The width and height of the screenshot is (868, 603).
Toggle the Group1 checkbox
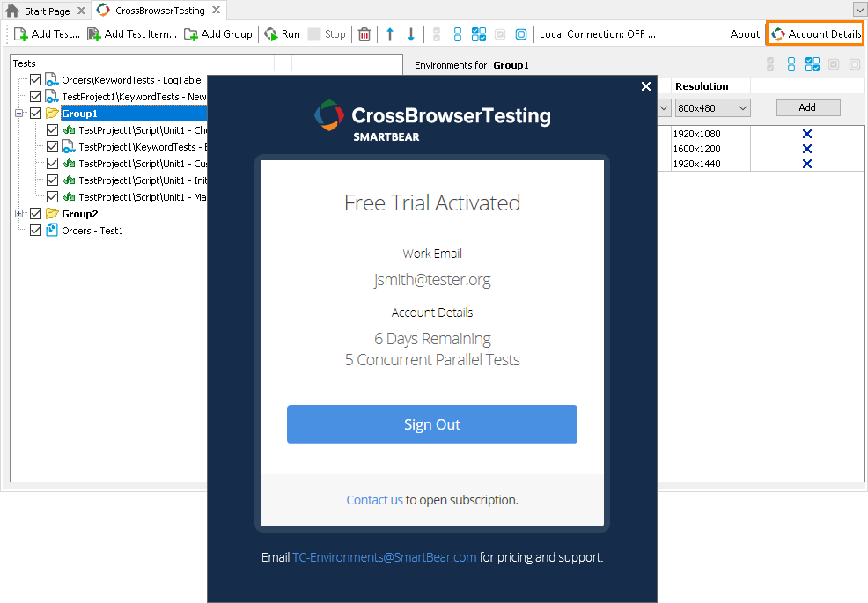35,114
